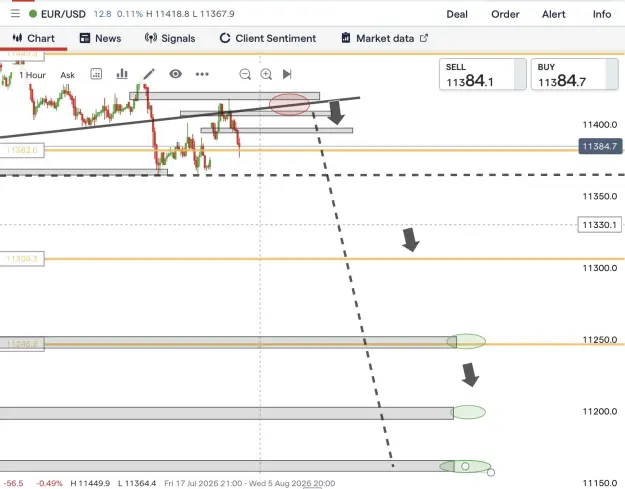Click the BUY 11384.7 price box

pos(574,74)
